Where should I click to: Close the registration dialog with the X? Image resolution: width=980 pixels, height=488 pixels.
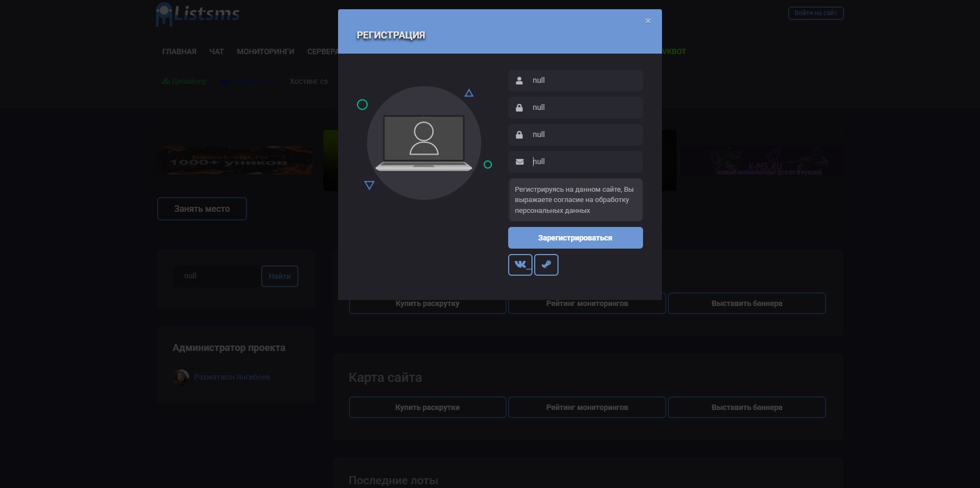click(x=648, y=21)
